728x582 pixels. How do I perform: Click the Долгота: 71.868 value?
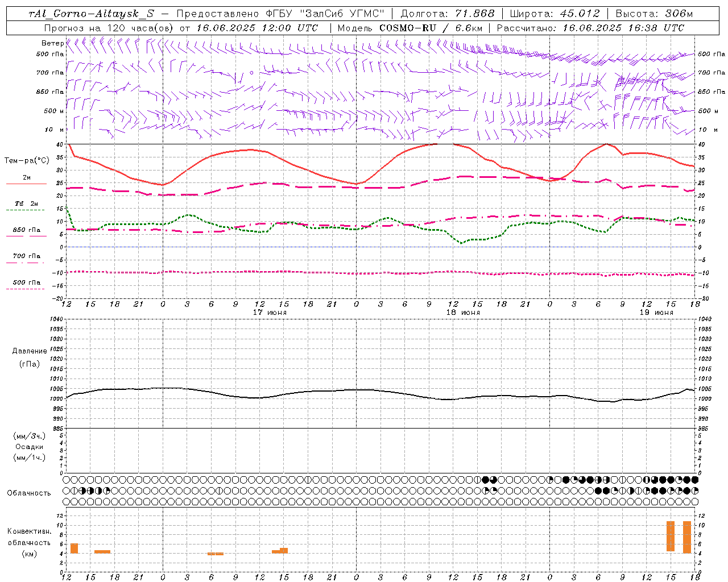[448, 14]
